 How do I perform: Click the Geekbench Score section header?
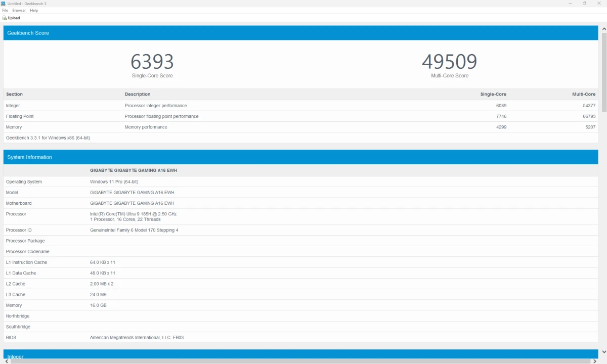300,33
